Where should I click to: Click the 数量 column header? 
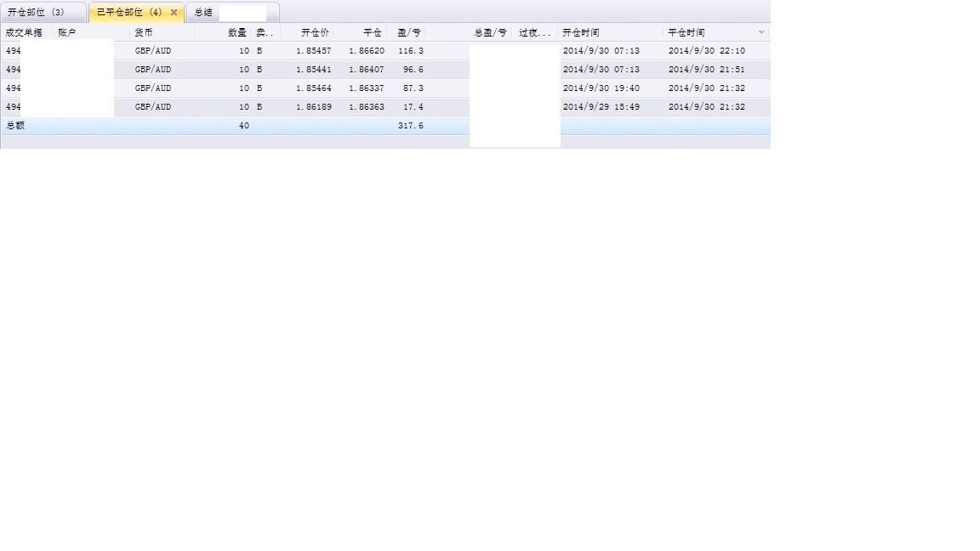click(236, 32)
